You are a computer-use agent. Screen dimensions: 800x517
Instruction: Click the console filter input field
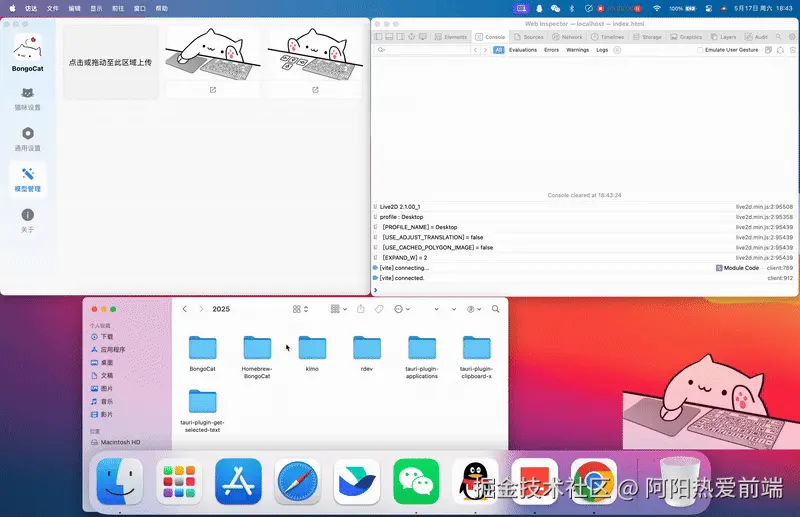coord(422,50)
